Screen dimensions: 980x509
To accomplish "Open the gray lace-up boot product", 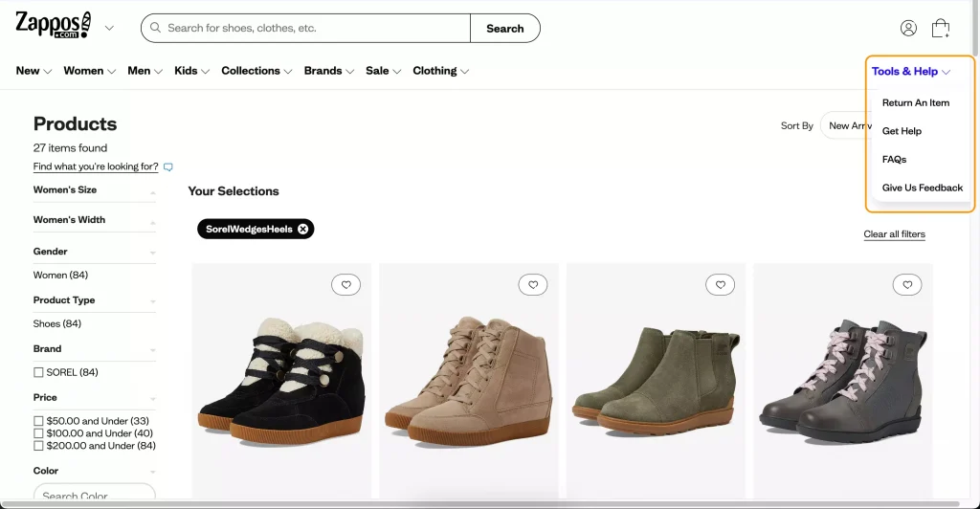I will [842, 383].
